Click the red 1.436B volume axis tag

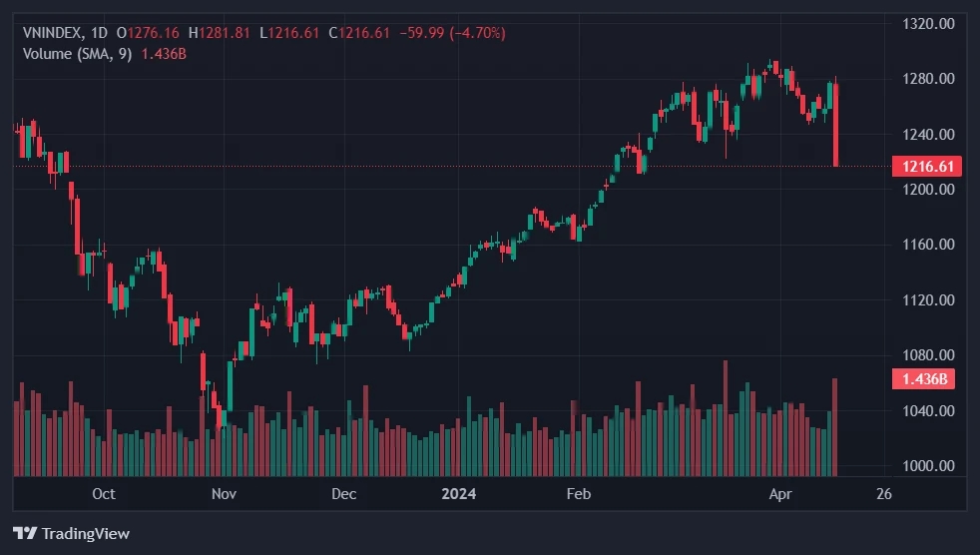pyautogui.click(x=923, y=379)
